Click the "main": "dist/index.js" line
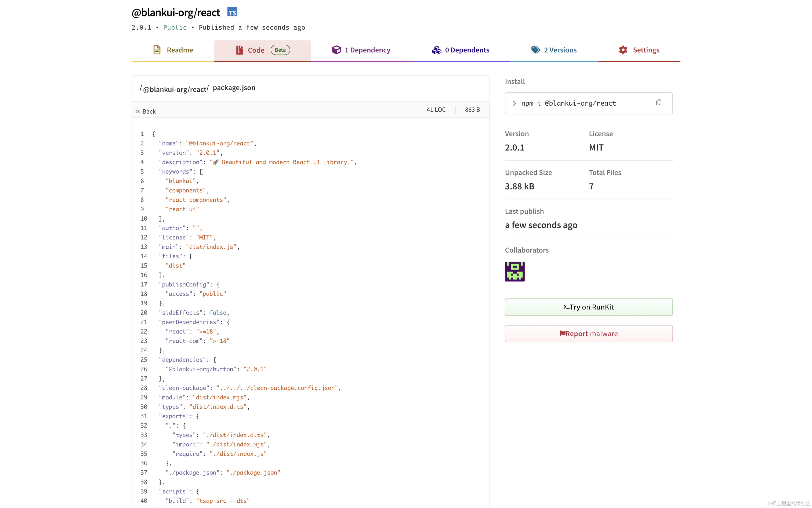 pos(199,247)
